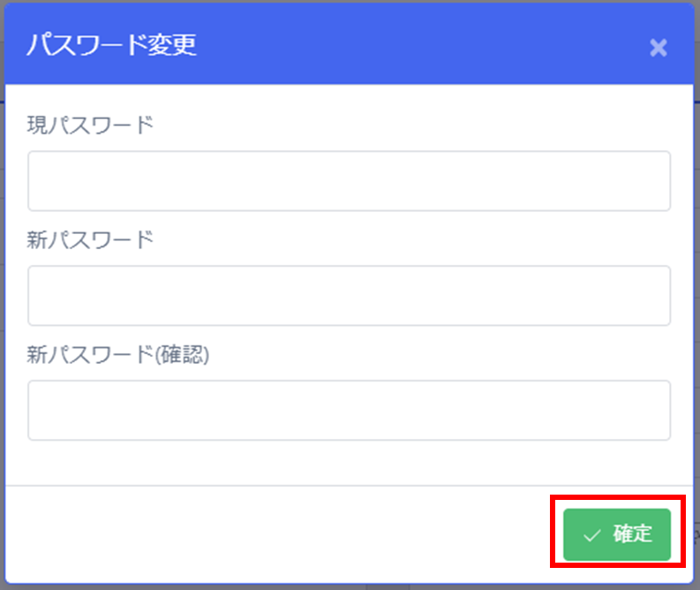The width and height of the screenshot is (700, 590).
Task: Click into the 新パスワード(確認) field
Action: pos(349,411)
